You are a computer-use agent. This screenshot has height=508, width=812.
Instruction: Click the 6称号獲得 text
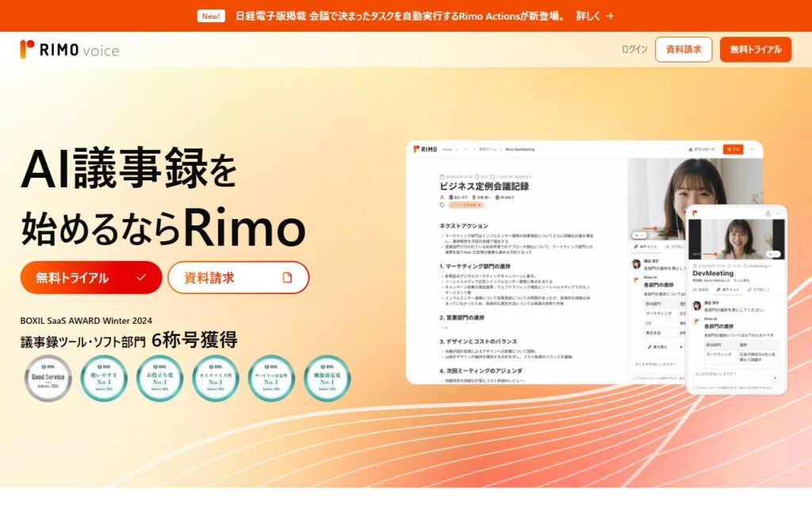[195, 340]
